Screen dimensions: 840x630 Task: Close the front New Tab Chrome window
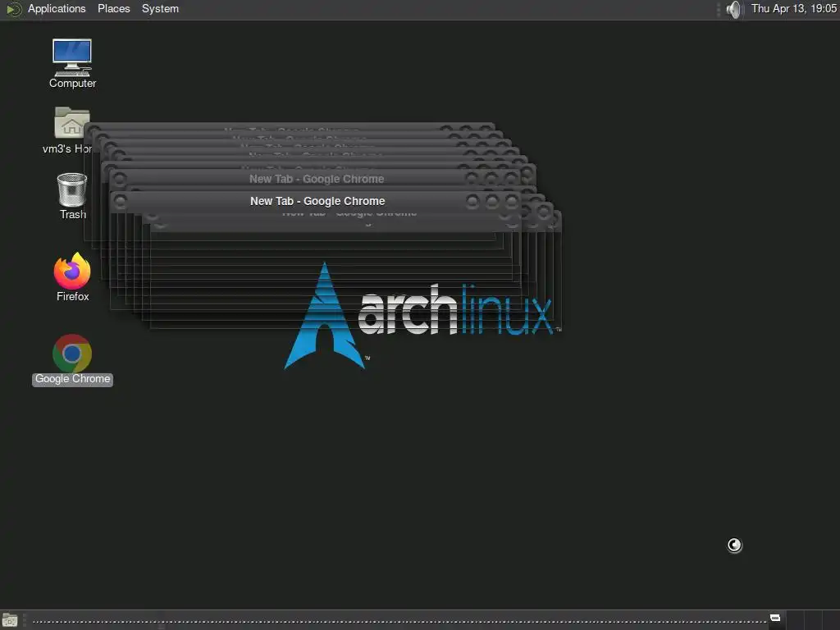[512, 202]
